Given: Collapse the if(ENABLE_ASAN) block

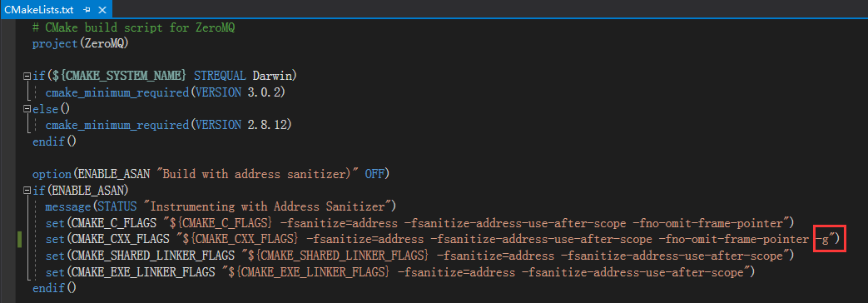Looking at the screenshot, I should [x=27, y=191].
